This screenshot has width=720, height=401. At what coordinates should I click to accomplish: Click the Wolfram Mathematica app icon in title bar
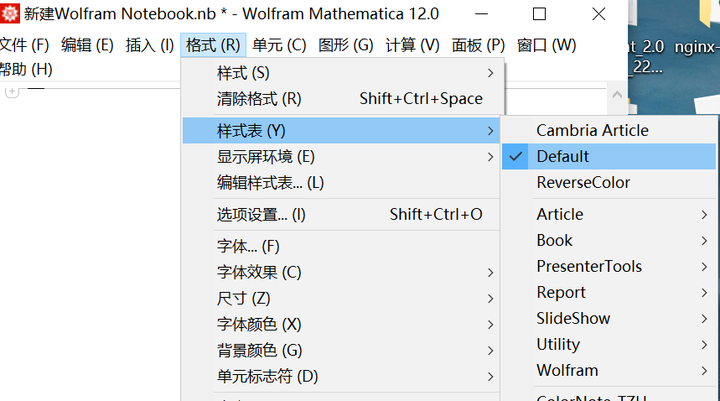coord(10,14)
